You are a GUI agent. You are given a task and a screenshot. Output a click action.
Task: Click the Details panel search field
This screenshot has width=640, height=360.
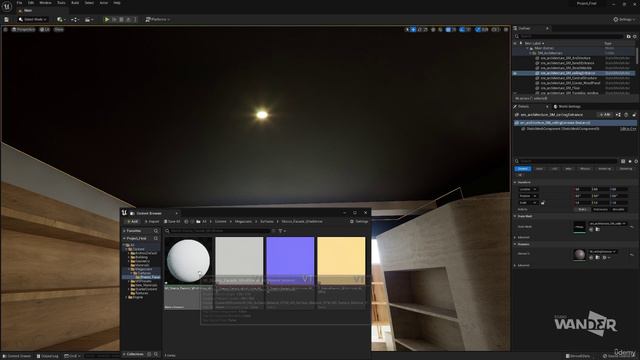coord(567,161)
